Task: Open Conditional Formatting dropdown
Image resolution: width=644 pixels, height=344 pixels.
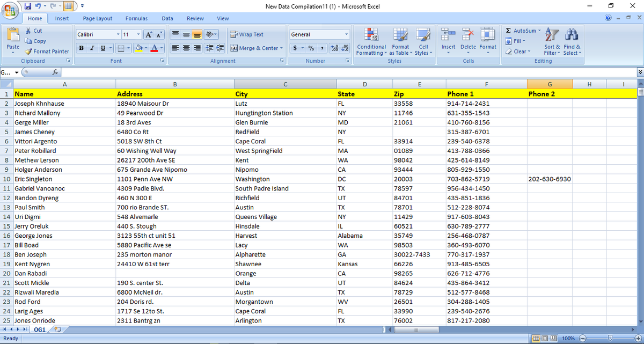Action: tap(371, 42)
